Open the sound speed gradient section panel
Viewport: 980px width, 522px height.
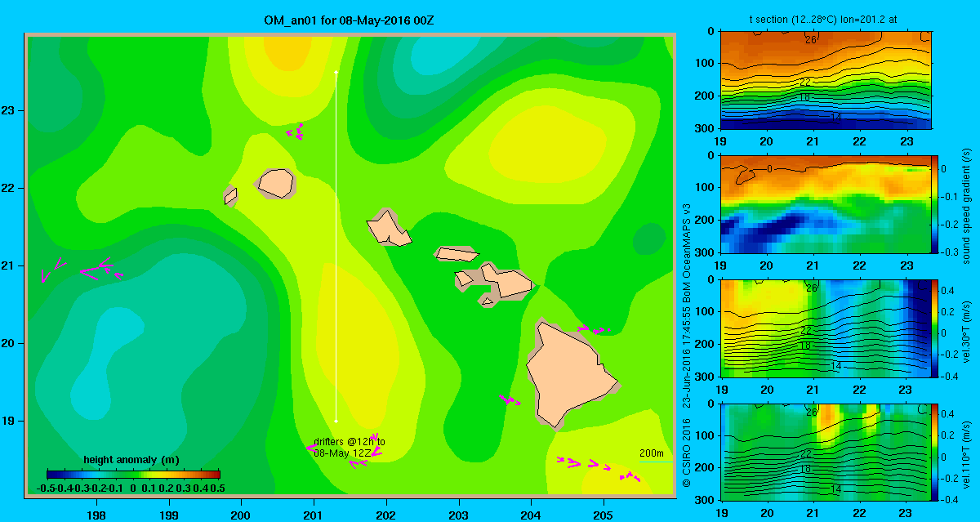pyautogui.click(x=826, y=203)
